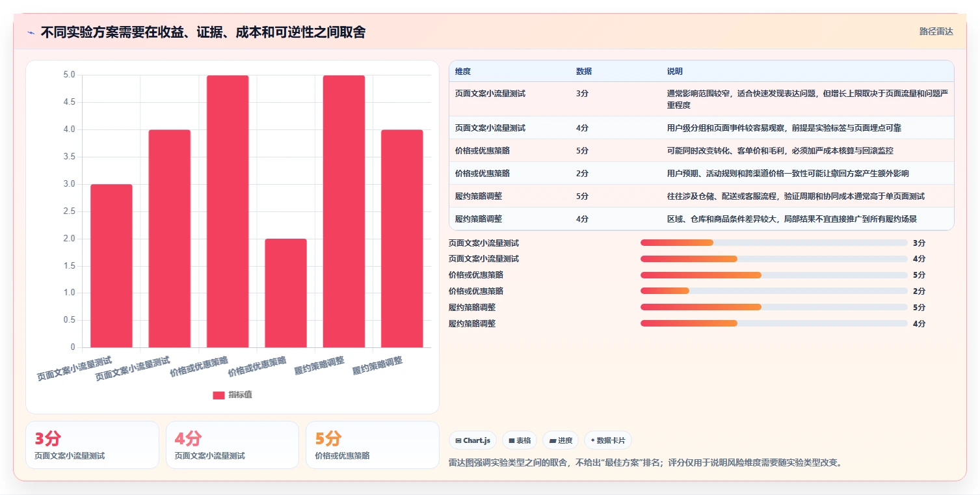The height and width of the screenshot is (495, 980).
Task: Click the 3.0 bar for 页面文案小流量测试
Action: (111, 265)
